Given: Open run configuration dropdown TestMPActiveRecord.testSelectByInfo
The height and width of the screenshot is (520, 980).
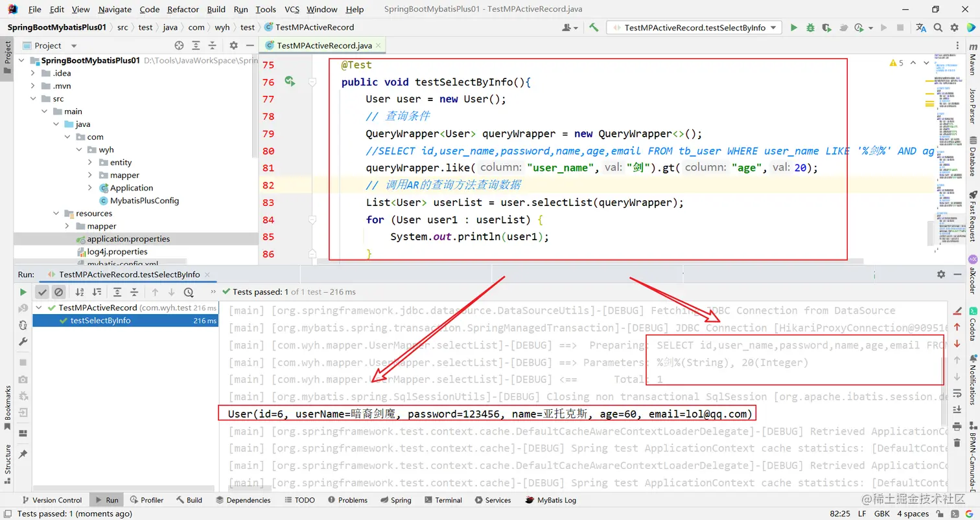Looking at the screenshot, I should [x=694, y=27].
